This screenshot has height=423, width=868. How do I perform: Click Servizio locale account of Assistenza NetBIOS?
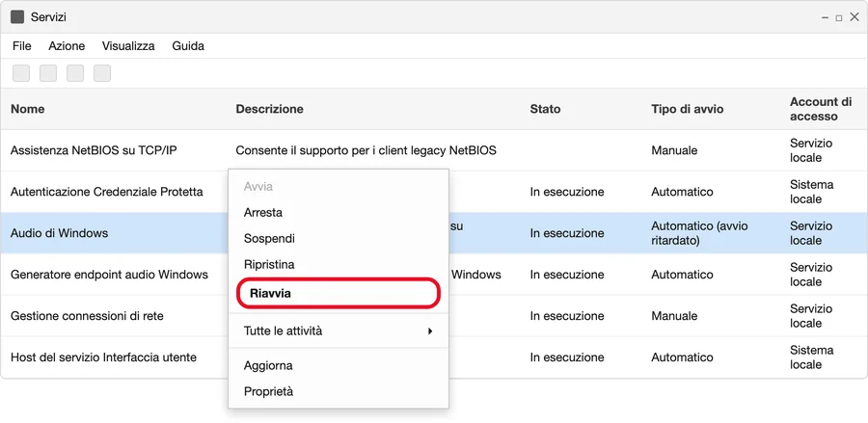[811, 150]
